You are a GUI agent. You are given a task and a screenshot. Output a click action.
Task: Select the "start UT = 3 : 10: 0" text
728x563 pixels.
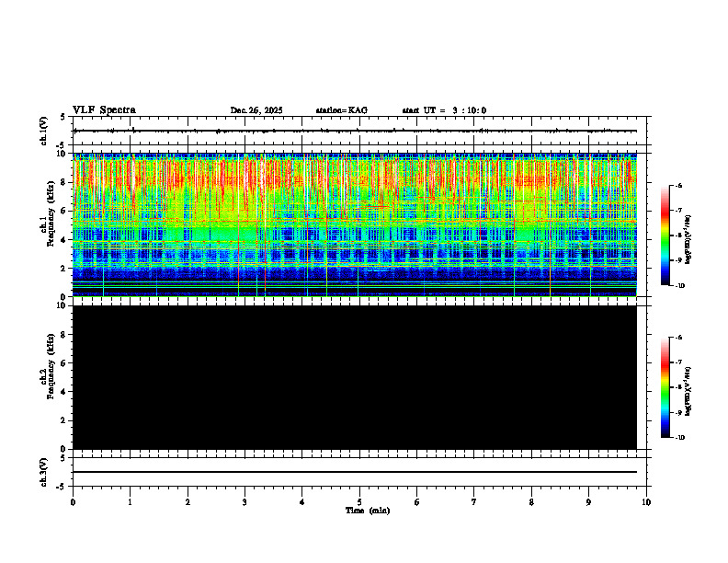[444, 110]
